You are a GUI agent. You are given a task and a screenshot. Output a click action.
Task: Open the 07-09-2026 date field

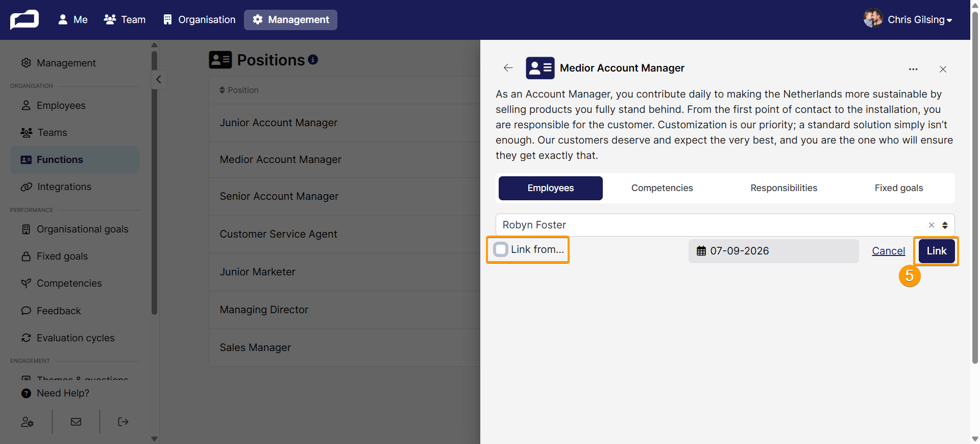773,251
